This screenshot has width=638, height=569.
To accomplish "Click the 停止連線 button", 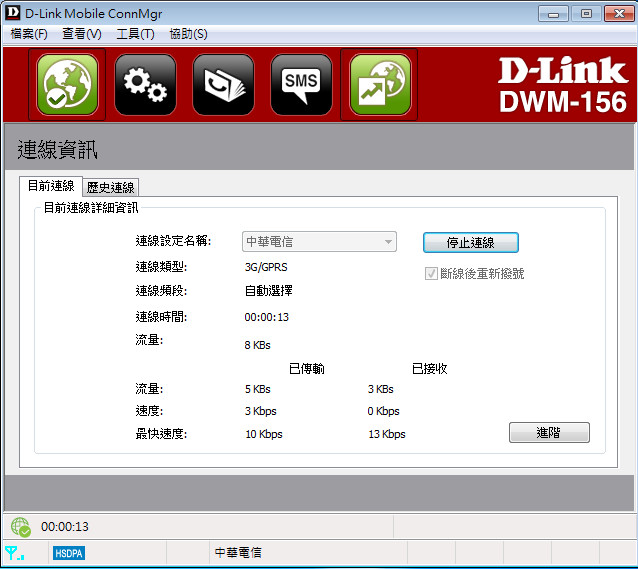I will tap(471, 243).
